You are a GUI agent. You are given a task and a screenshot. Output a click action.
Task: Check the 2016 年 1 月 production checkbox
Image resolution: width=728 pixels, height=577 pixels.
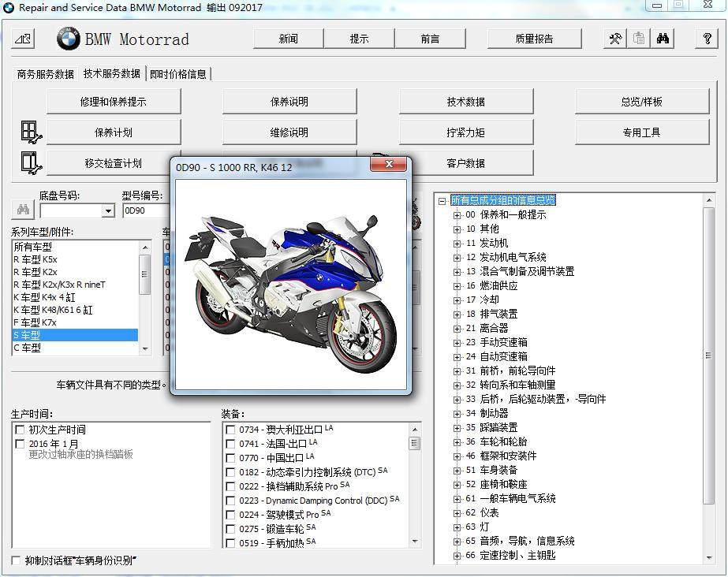point(20,444)
